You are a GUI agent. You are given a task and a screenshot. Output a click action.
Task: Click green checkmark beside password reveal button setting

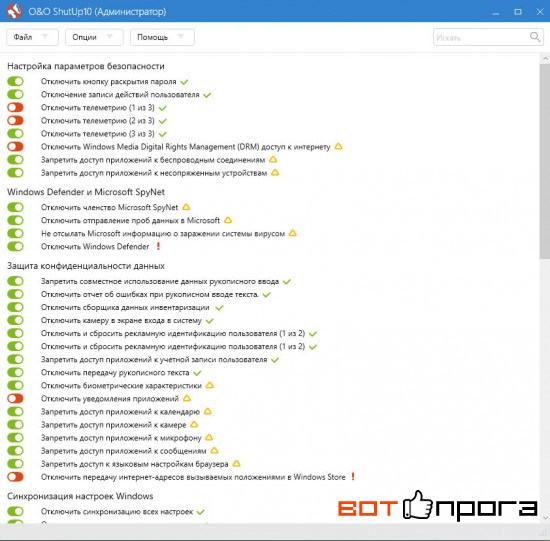(x=184, y=82)
